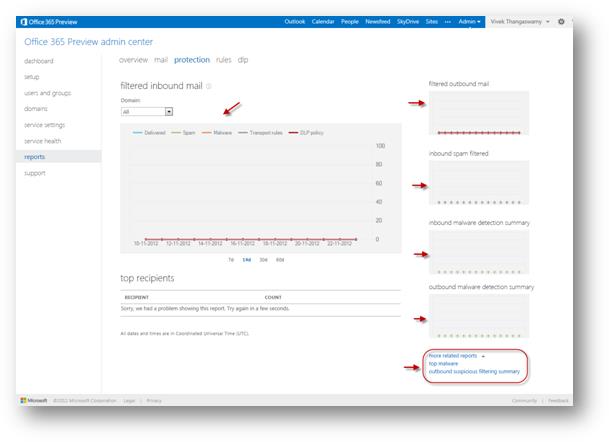Switch to the rules tab
Image resolution: width=609 pixels, height=442 pixels.
click(x=223, y=60)
